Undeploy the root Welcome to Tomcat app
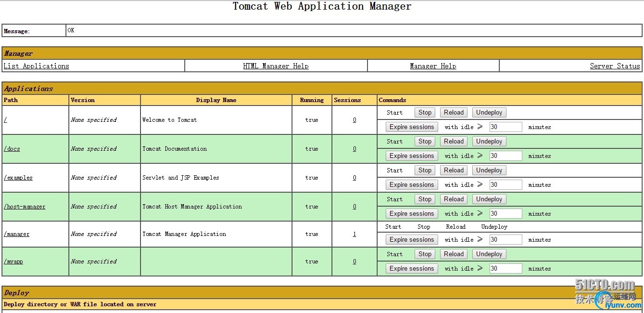 click(x=489, y=113)
